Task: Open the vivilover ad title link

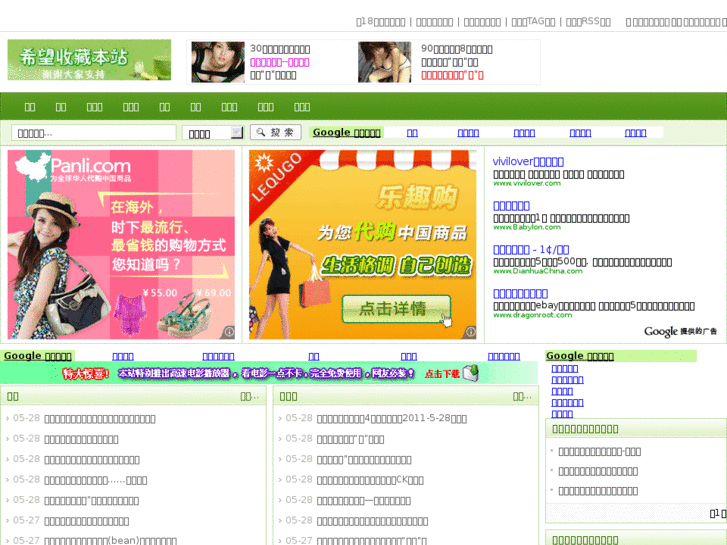Action: pyautogui.click(x=528, y=162)
